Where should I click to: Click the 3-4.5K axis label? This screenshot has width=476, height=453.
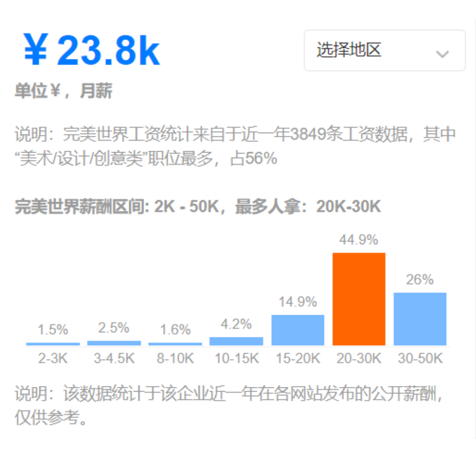point(114,358)
